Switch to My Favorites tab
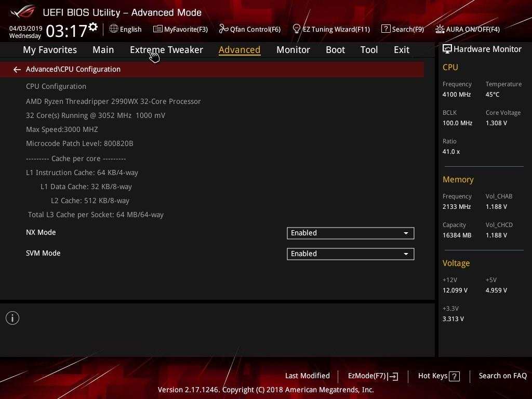Viewport: 532px width, 399px height. click(x=50, y=50)
